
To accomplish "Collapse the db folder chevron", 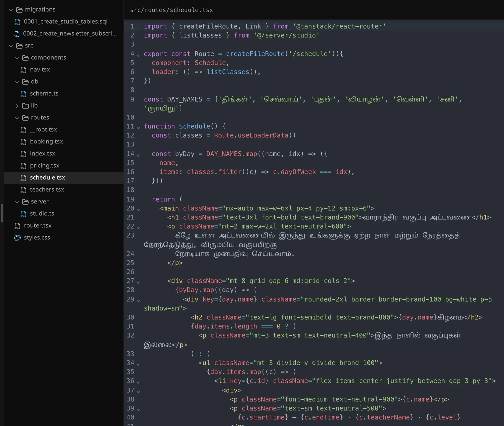I will point(17,82).
